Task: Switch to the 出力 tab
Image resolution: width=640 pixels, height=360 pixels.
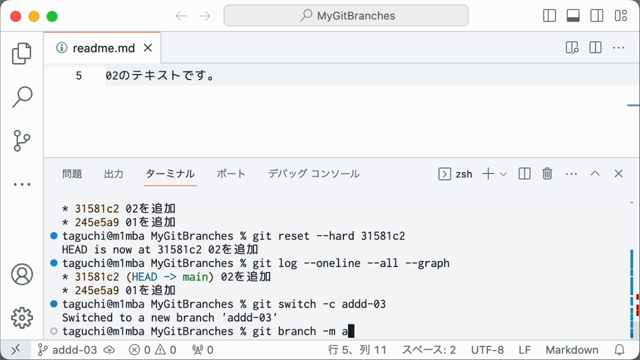Action: [113, 174]
